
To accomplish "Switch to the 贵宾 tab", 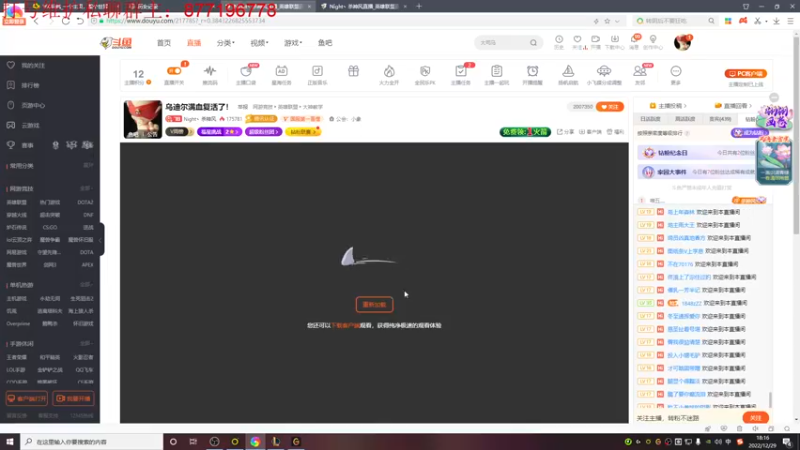I will click(x=720, y=119).
